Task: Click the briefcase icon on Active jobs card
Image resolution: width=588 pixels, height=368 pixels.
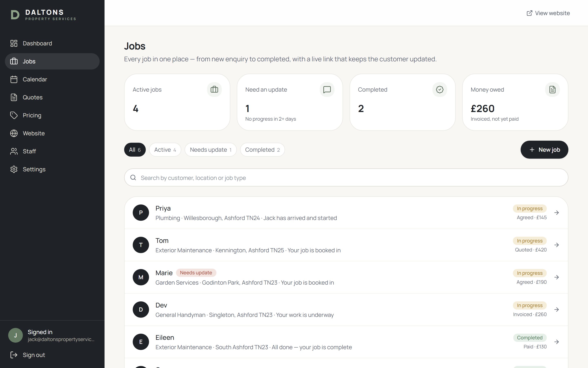Action: tap(214, 90)
